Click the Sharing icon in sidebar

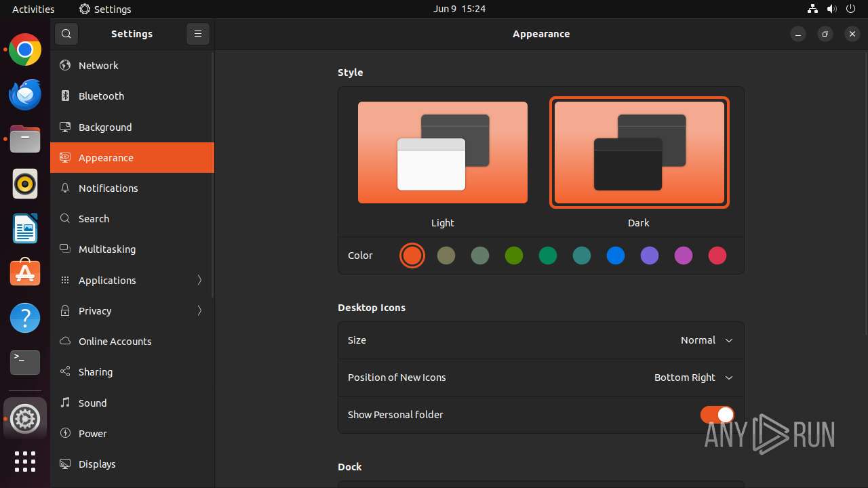coord(65,372)
